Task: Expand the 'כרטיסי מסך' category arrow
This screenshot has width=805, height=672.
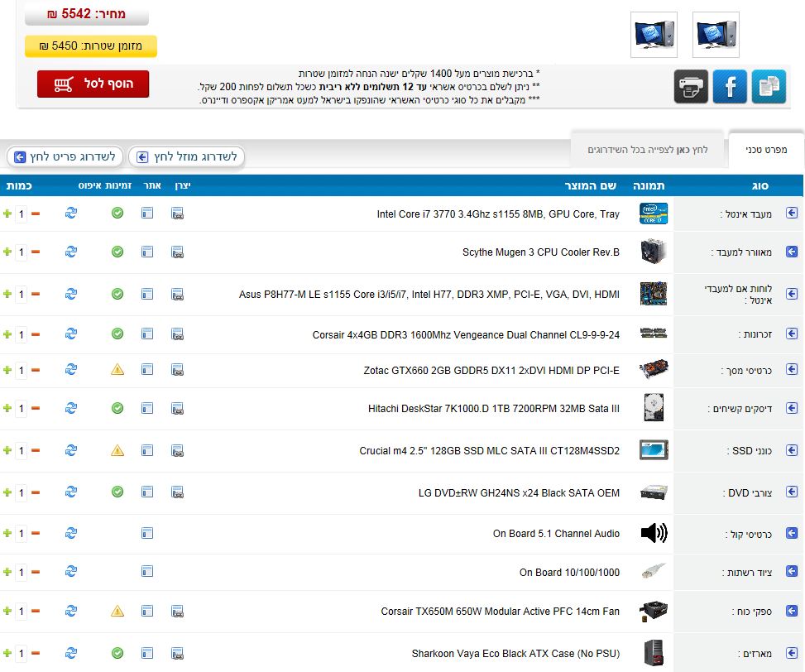Action: tap(792, 370)
